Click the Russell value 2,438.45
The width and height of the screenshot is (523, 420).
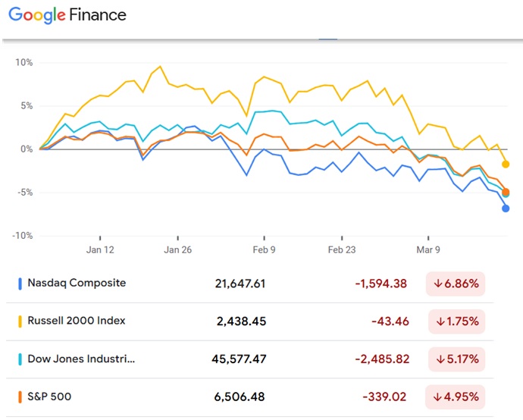coord(242,321)
